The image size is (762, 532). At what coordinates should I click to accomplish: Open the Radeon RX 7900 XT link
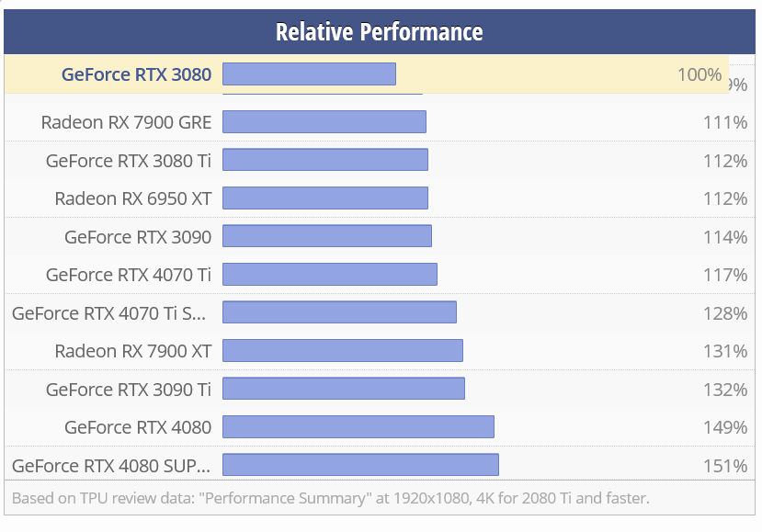[x=132, y=351]
